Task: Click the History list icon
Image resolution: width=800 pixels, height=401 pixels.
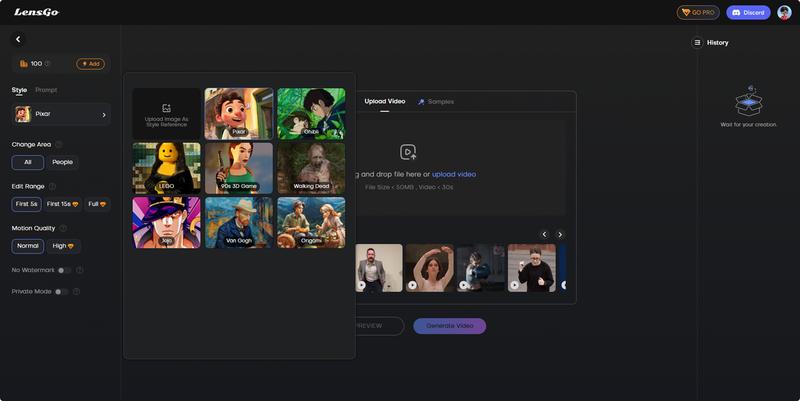Action: (697, 42)
